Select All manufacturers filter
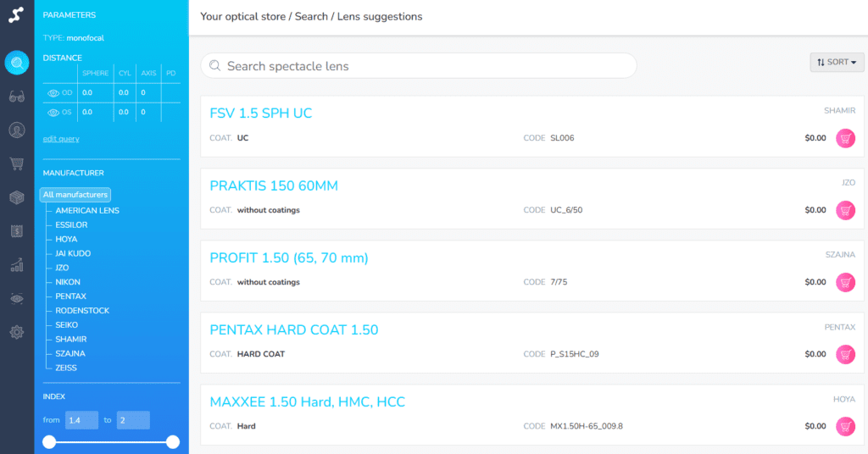The width and height of the screenshot is (868, 454). (x=75, y=195)
